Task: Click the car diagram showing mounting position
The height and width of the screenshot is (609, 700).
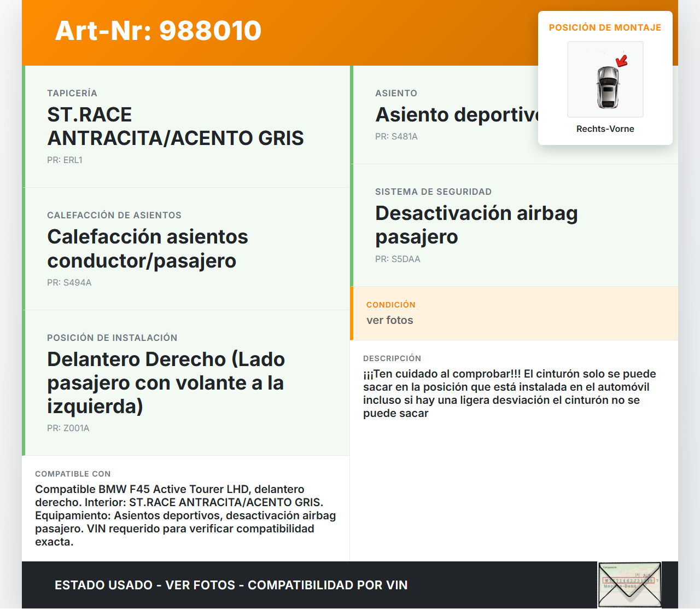Action: 605,79
